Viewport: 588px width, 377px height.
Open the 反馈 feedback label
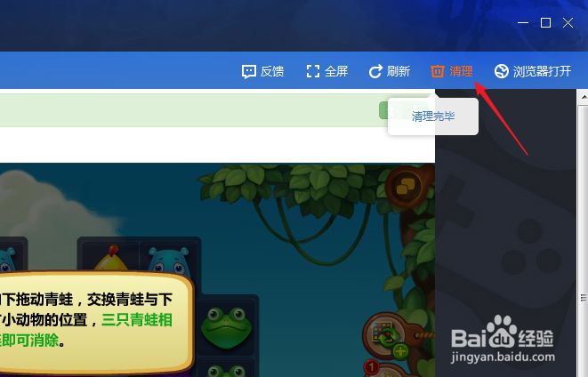tap(272, 71)
